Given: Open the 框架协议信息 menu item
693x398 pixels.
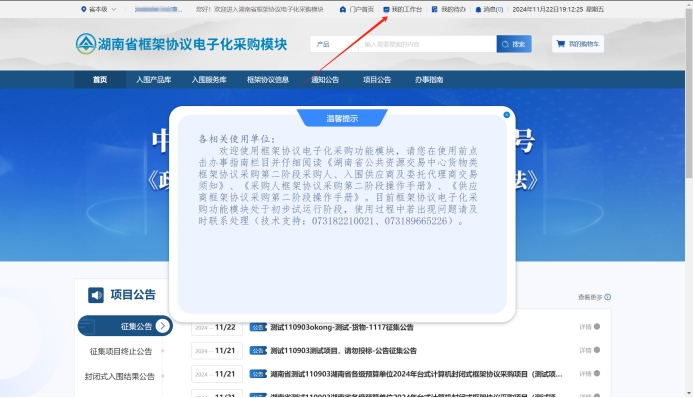Looking at the screenshot, I should click(268, 80).
